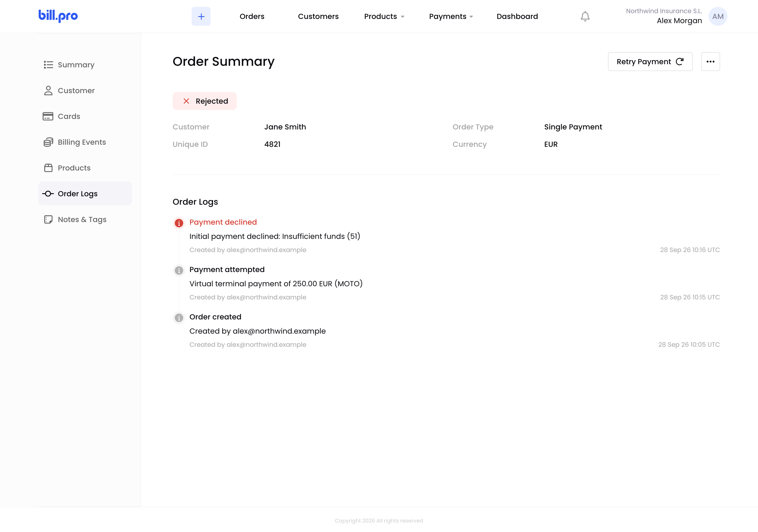Select Products in the sidebar
The height and width of the screenshot is (532, 758).
pyautogui.click(x=85, y=168)
